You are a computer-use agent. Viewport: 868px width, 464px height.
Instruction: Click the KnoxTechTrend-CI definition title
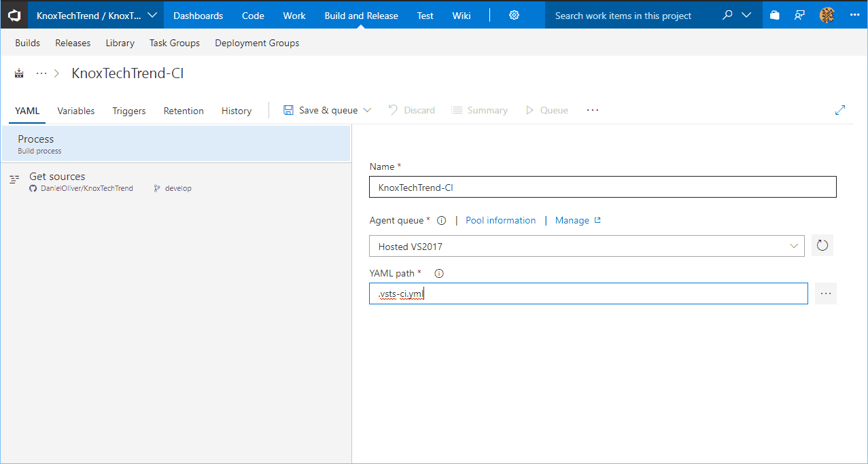coord(128,73)
